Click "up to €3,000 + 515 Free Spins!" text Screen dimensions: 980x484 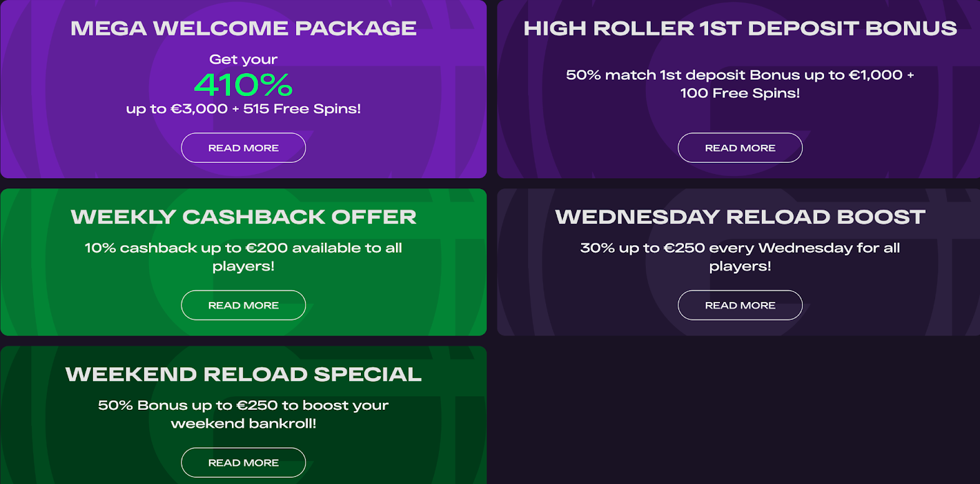click(x=243, y=109)
